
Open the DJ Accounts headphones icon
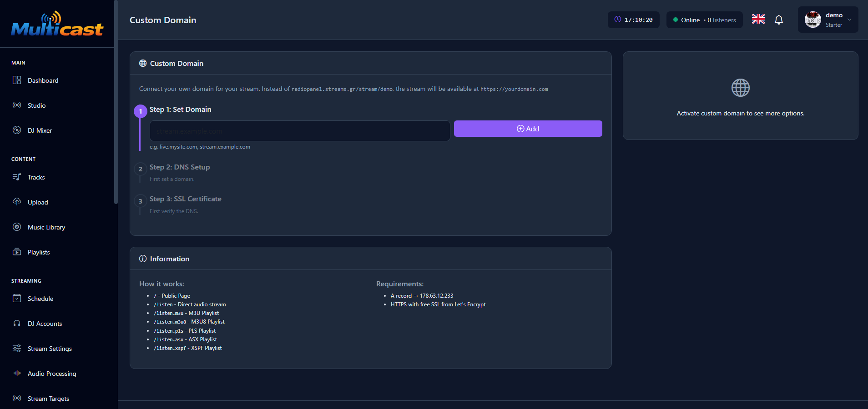pyautogui.click(x=17, y=324)
